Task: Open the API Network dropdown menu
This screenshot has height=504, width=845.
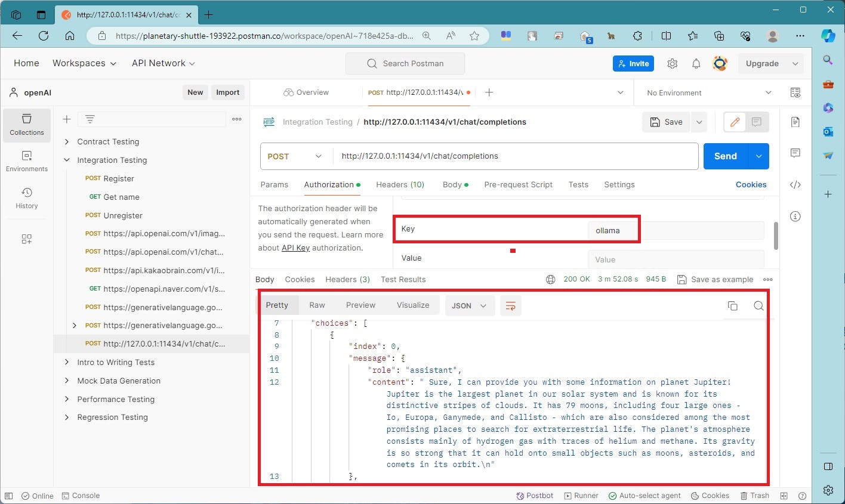Action: coord(164,63)
